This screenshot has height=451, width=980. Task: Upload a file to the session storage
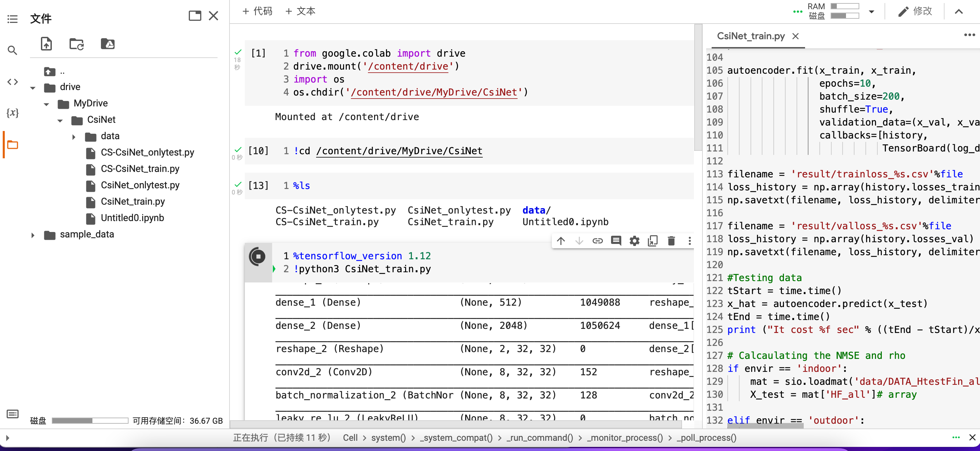pos(46,44)
